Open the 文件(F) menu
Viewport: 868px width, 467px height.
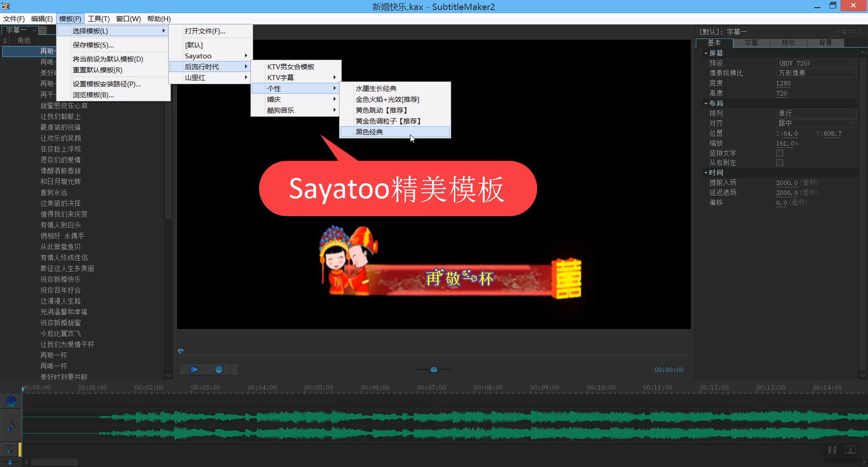pos(14,19)
